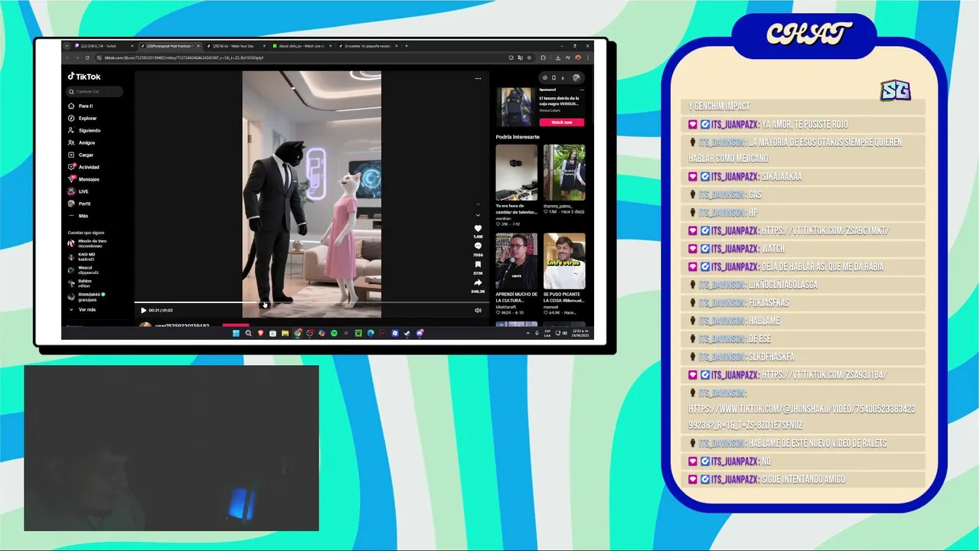Open Perfil page
Screen dimensions: 980x551
tap(80, 204)
